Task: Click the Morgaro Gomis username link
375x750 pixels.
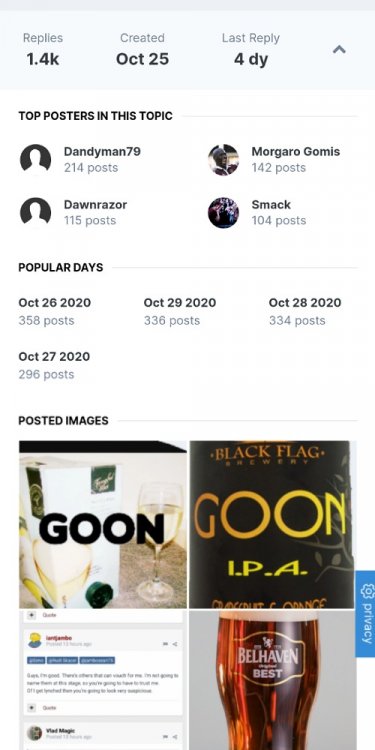Action: (x=296, y=152)
